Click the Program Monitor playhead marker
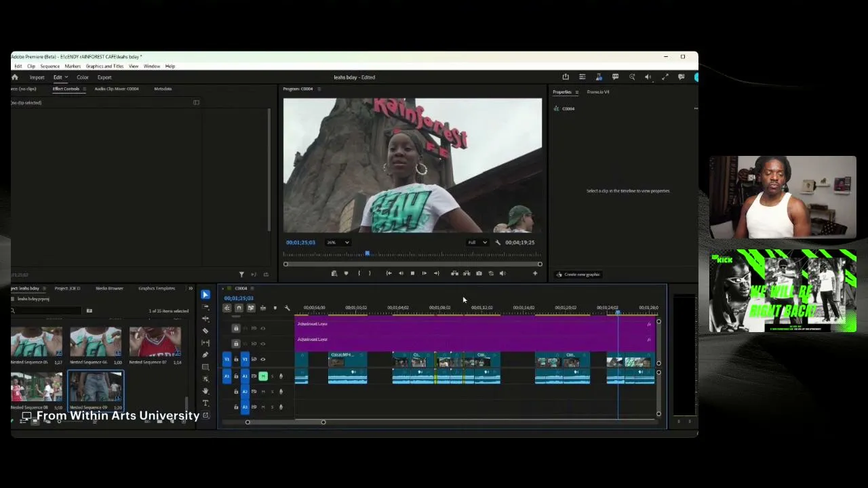This screenshot has width=868, height=488. coord(368,253)
